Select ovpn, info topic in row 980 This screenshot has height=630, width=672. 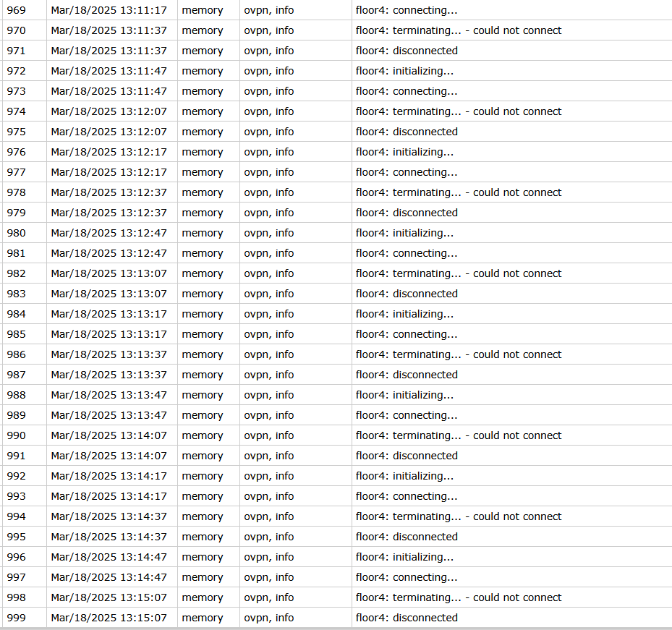click(268, 233)
